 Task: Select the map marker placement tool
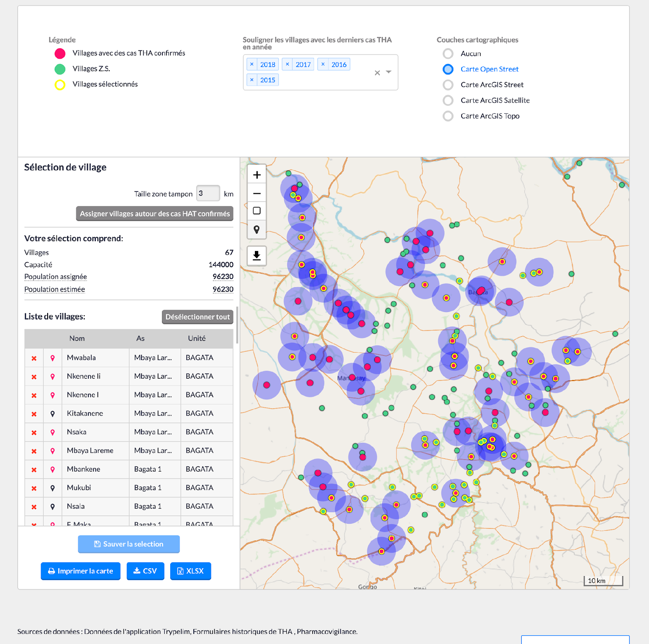257,229
